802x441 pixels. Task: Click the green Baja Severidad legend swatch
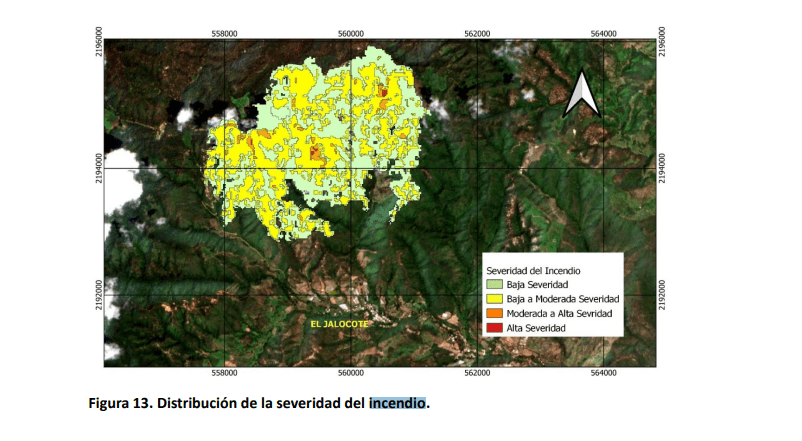tap(494, 285)
